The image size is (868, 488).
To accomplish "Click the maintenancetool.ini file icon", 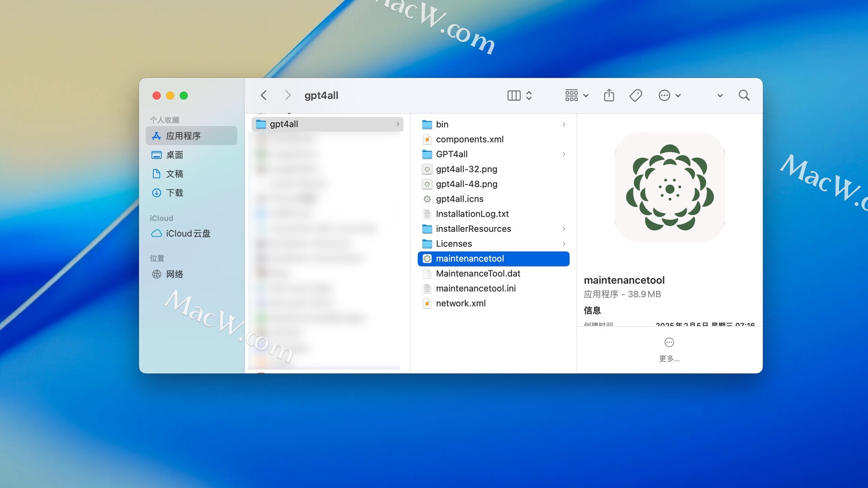I will coord(427,288).
